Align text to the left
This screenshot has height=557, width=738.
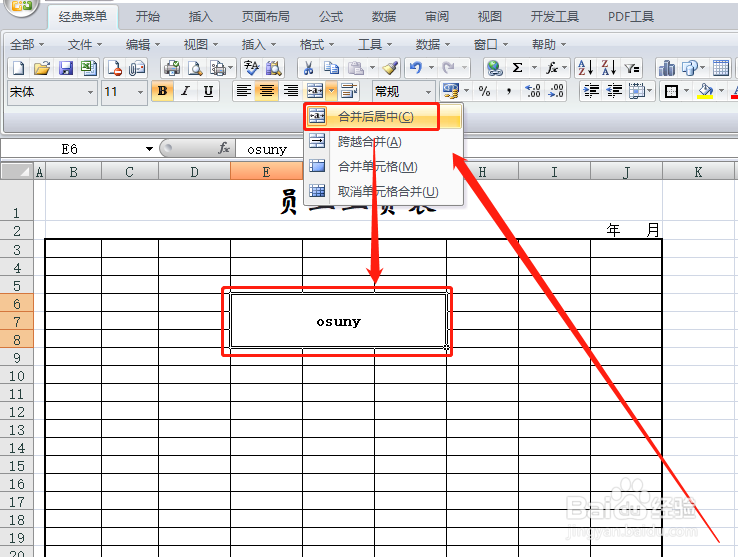pyautogui.click(x=243, y=90)
